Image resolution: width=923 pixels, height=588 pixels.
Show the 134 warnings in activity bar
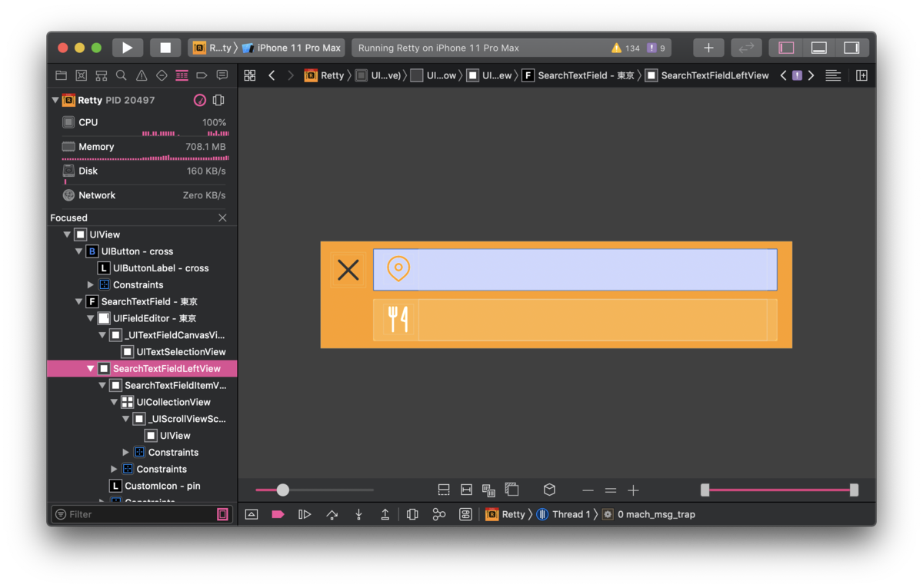click(x=625, y=48)
